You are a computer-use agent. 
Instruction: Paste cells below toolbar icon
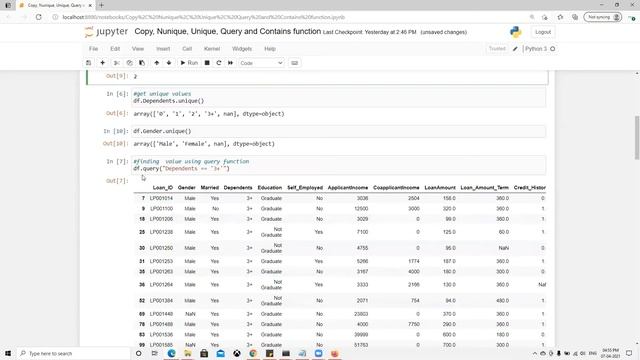142,63
